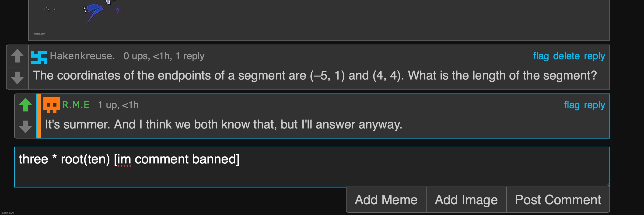The height and width of the screenshot is (215, 644).
Task: Reply to R.M.E's comment
Action: click(595, 105)
